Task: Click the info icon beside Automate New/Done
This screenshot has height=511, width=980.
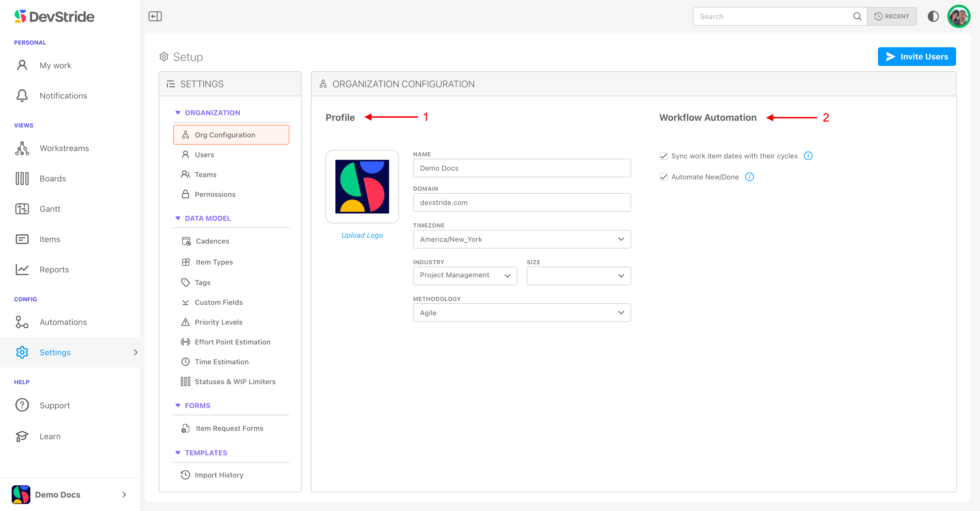Action: [749, 177]
